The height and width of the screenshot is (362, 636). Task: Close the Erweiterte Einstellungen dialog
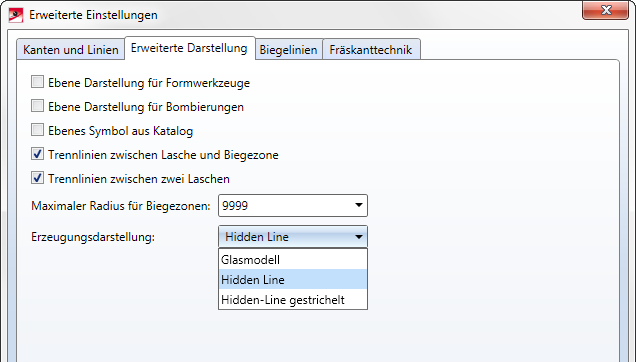point(606,10)
